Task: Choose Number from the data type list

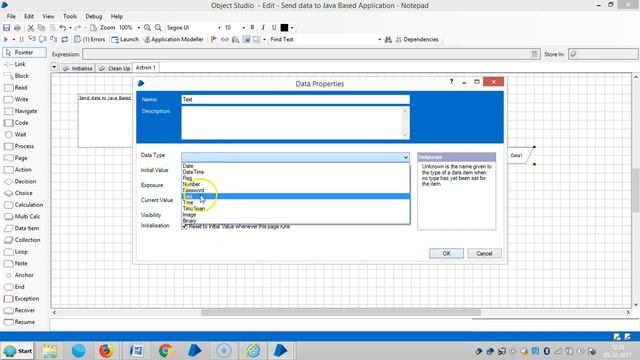Action: coord(296,184)
